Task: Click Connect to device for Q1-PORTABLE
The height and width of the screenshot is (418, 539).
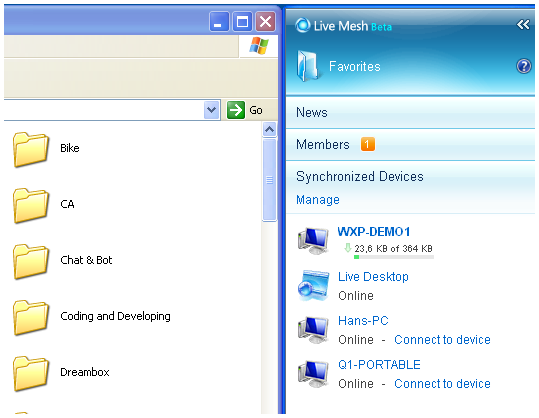Action: tap(442, 384)
